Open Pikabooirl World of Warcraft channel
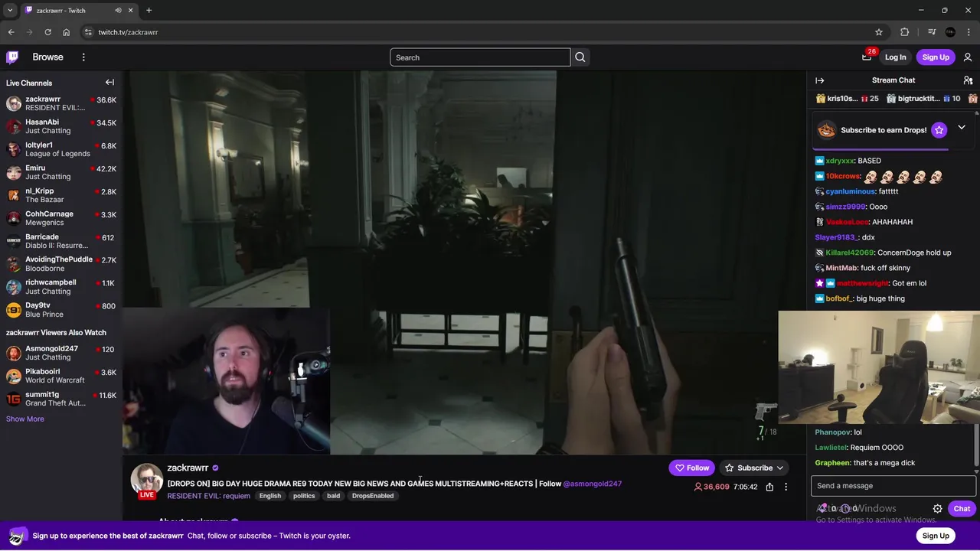Image resolution: width=980 pixels, height=551 pixels. pos(61,376)
